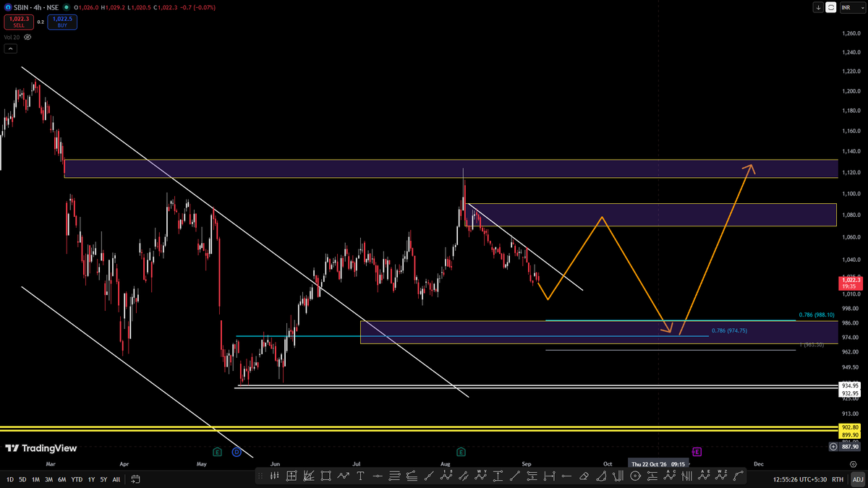Screen dimensions: 868x488
Task: Click the blue D dividend marker
Action: tap(237, 452)
